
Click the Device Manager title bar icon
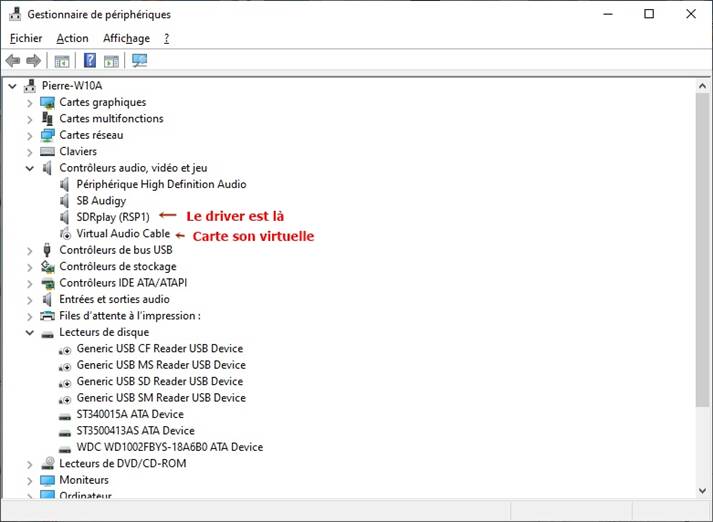(x=15, y=14)
